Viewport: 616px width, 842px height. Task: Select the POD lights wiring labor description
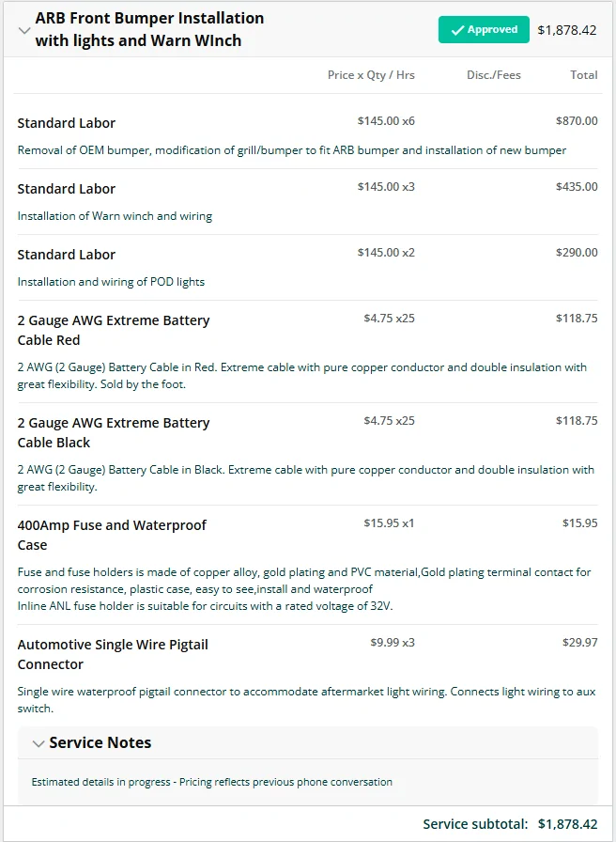click(x=111, y=282)
